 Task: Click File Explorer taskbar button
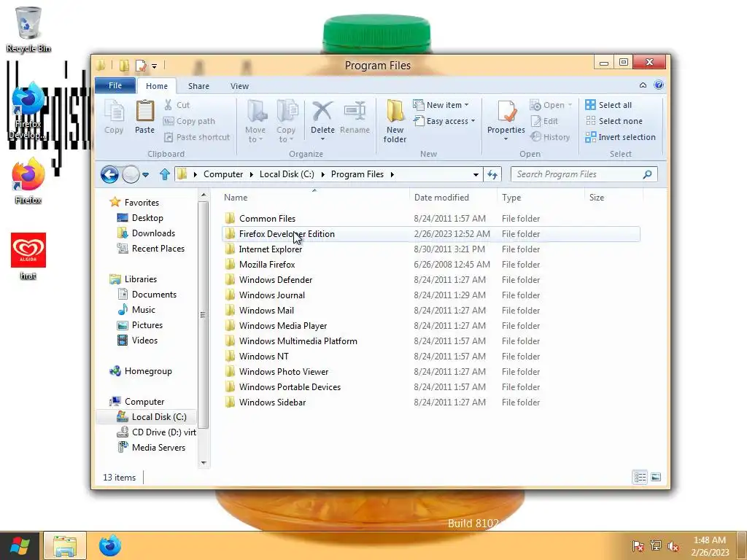coord(65,545)
